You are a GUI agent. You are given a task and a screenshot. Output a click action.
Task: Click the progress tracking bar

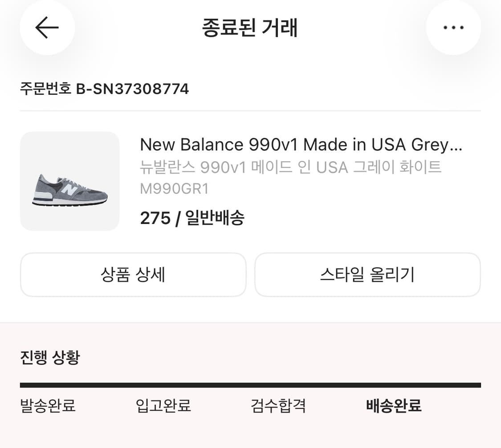click(x=250, y=383)
